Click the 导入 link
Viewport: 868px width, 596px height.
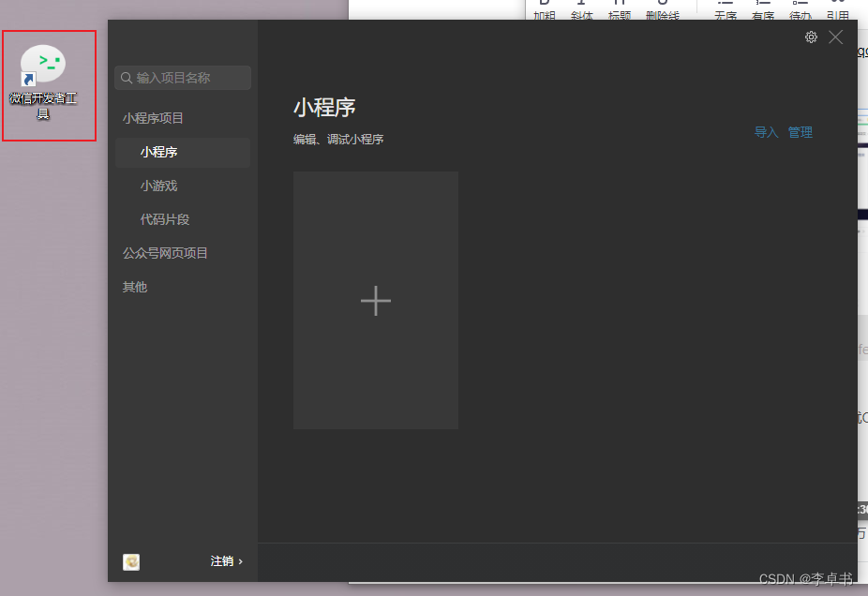[x=766, y=132]
